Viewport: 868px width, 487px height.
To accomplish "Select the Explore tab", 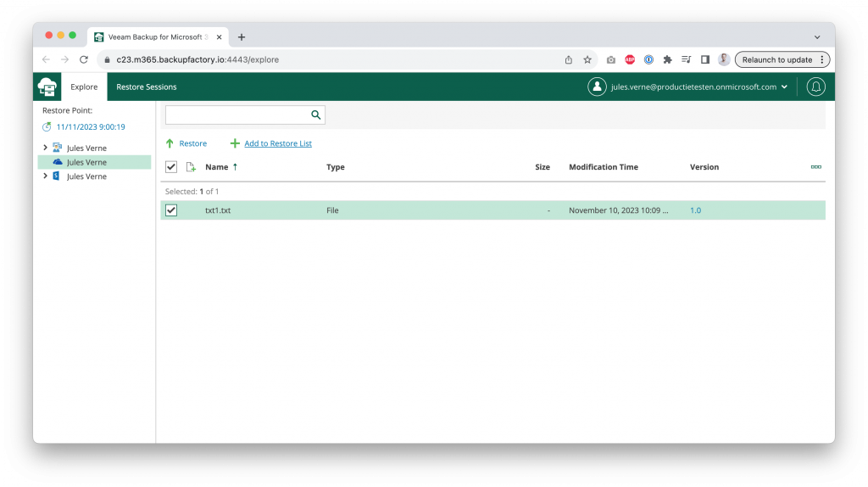I will tap(84, 87).
